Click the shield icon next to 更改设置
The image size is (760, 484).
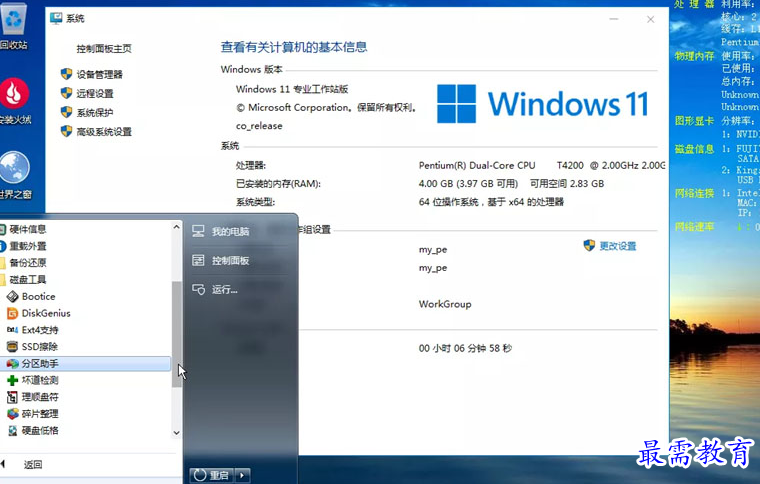pos(589,246)
